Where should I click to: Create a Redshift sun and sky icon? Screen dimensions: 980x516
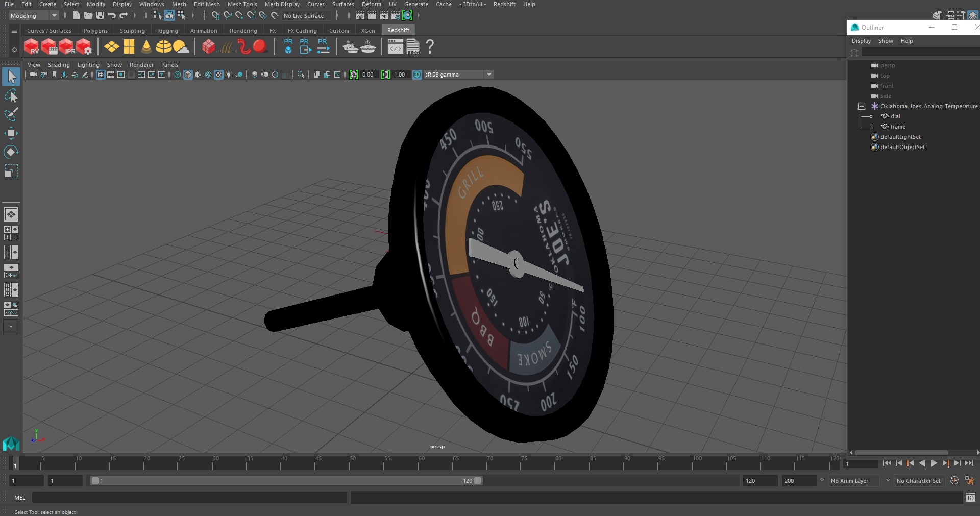coord(181,46)
